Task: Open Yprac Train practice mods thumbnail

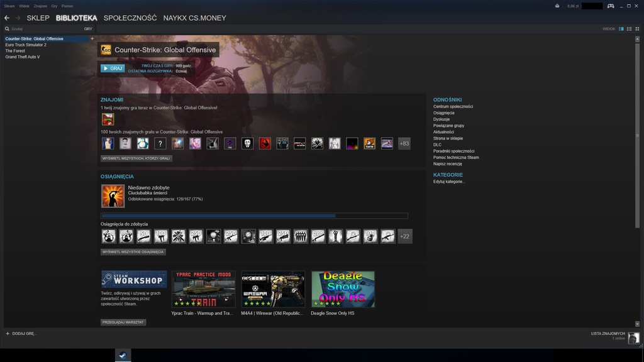Action: [x=203, y=289]
